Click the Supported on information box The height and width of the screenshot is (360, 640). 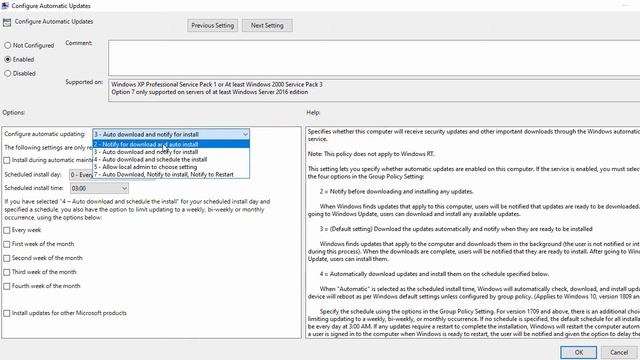pos(374,90)
